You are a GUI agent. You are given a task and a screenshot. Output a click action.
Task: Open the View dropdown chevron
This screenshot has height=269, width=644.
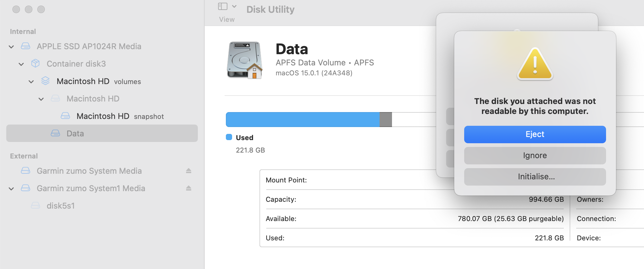[235, 7]
